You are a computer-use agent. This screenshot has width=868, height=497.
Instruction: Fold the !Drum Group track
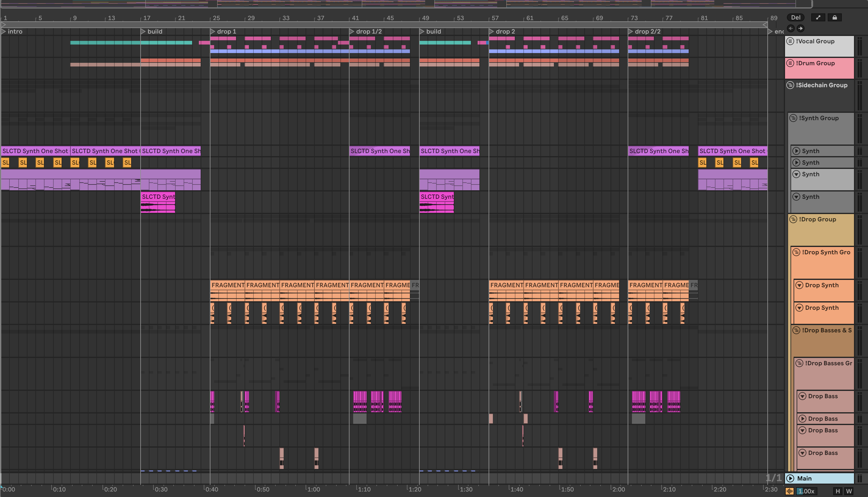click(790, 63)
